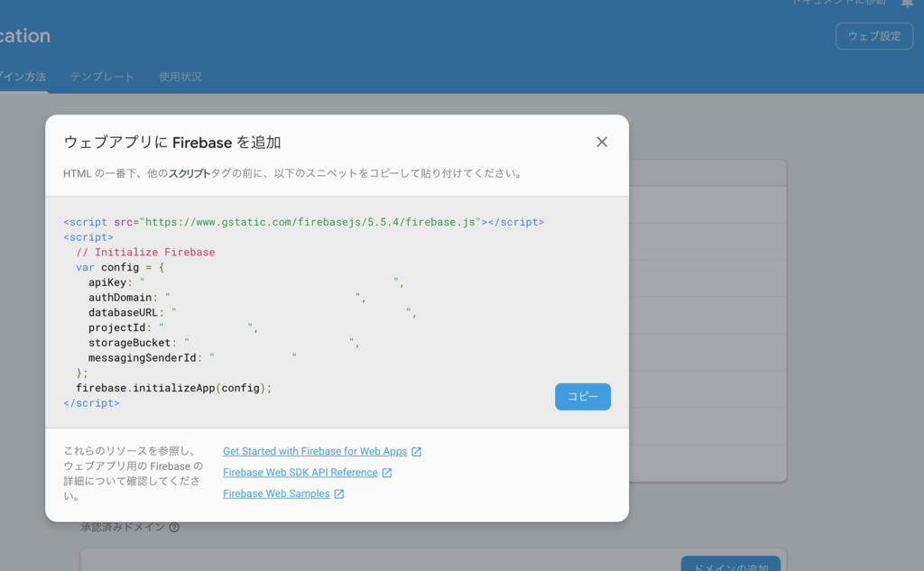Click help icon next to 承認済みドメイン
This screenshot has width=924, height=571.
pos(174,528)
